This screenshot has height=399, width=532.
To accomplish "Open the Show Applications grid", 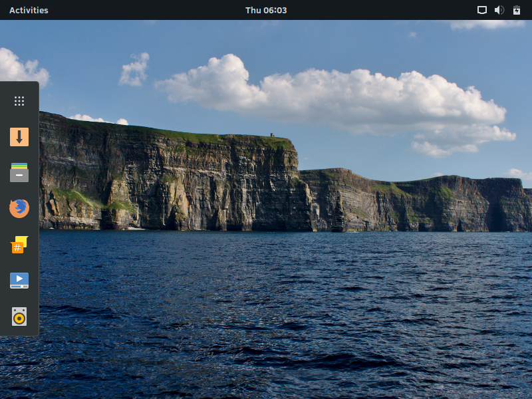I will (x=19, y=101).
